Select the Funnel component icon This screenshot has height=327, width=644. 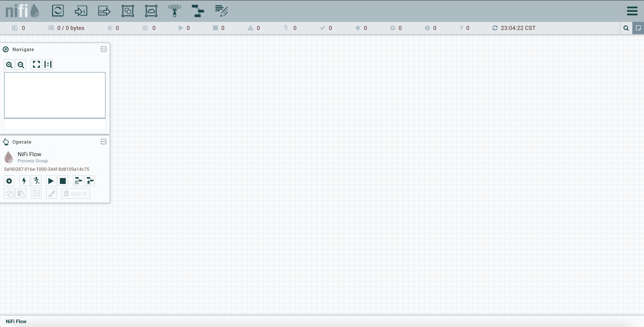(174, 11)
